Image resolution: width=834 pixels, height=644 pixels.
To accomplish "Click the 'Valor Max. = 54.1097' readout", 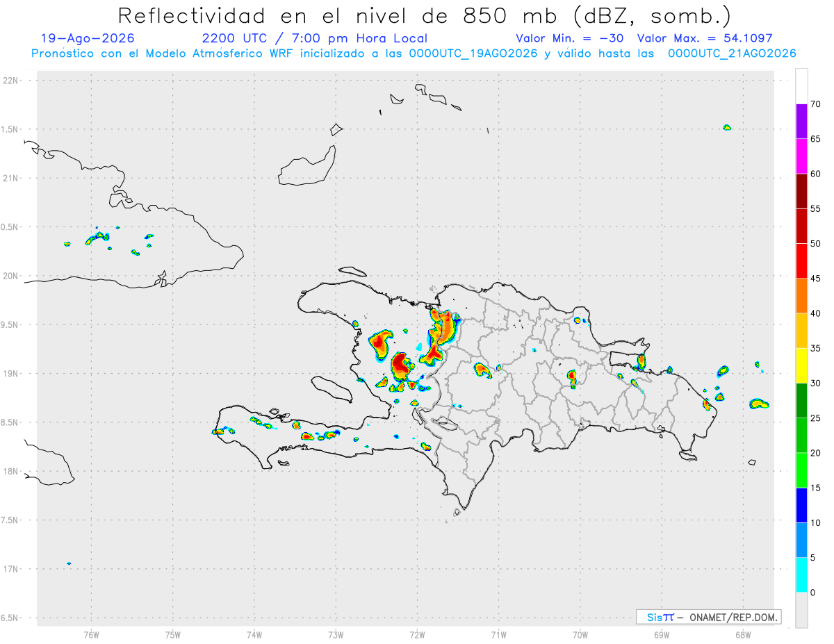I will 704,38.
